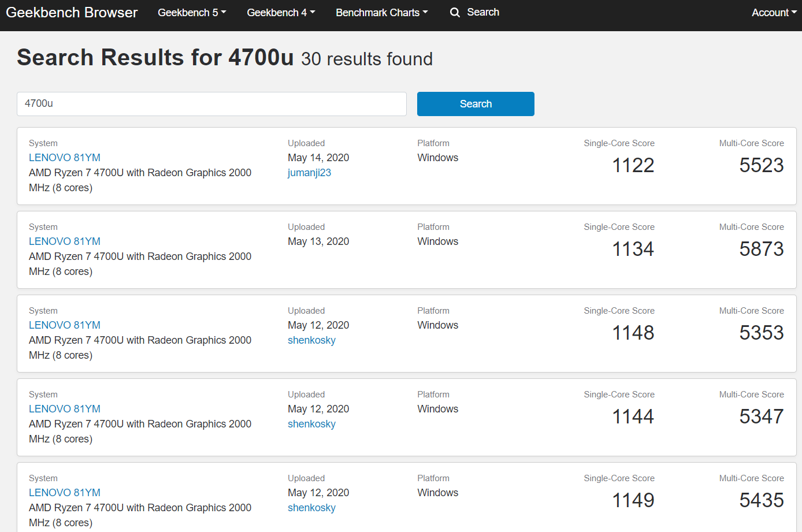Focus the search field containing 4700u
The width and height of the screenshot is (802, 532).
211,104
